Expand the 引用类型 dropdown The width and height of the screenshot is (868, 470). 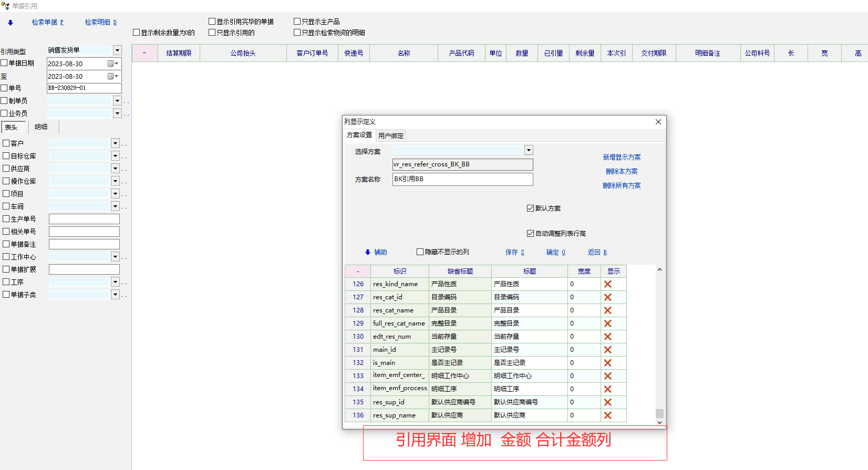pos(117,50)
